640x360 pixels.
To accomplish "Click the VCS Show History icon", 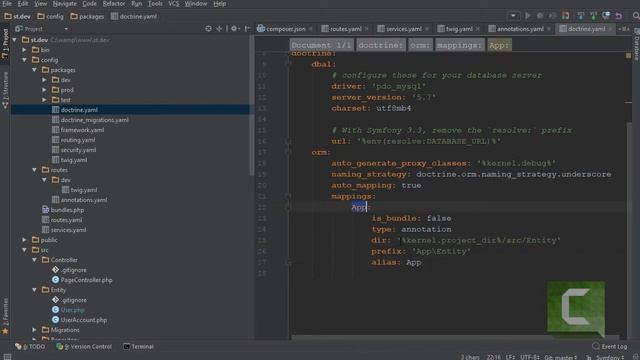I will 606,16.
